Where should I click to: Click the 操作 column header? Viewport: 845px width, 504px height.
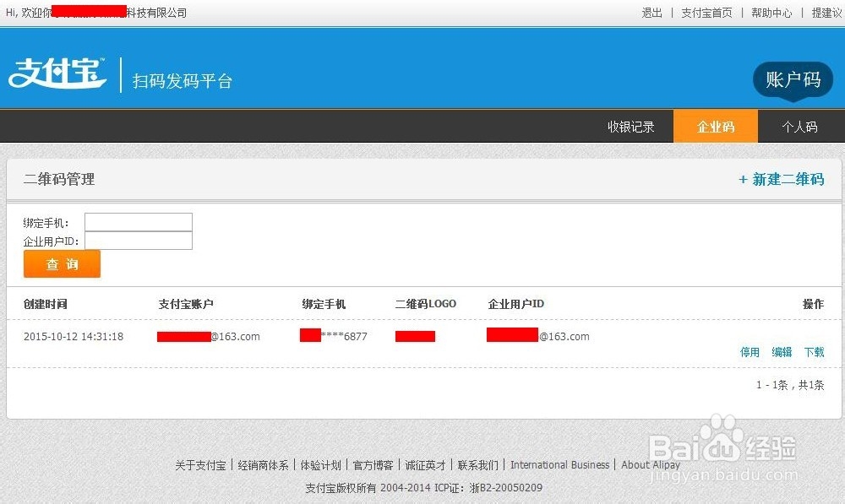click(x=813, y=304)
